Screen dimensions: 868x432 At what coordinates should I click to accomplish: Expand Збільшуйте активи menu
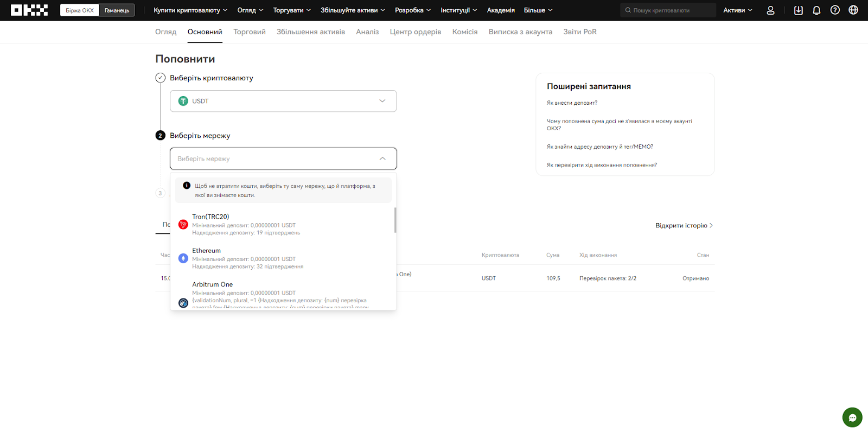pos(353,10)
